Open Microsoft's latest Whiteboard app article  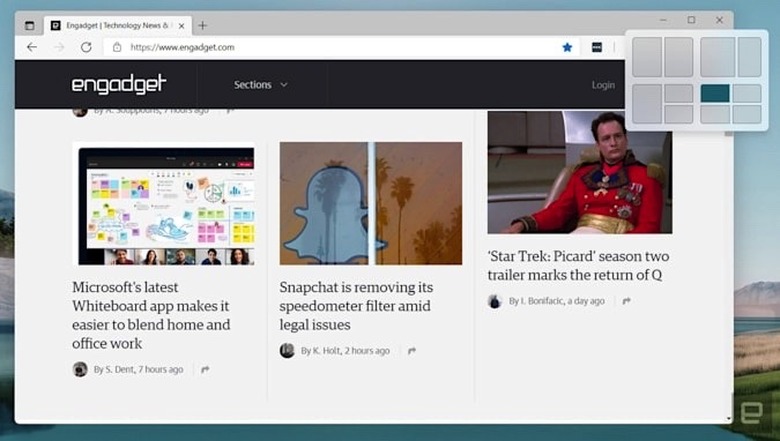click(151, 315)
